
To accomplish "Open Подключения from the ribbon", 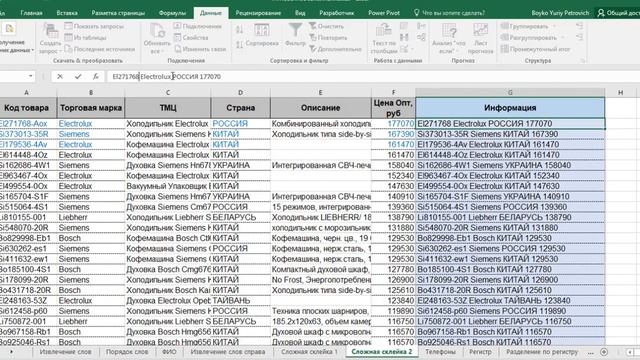I will click(x=198, y=26).
